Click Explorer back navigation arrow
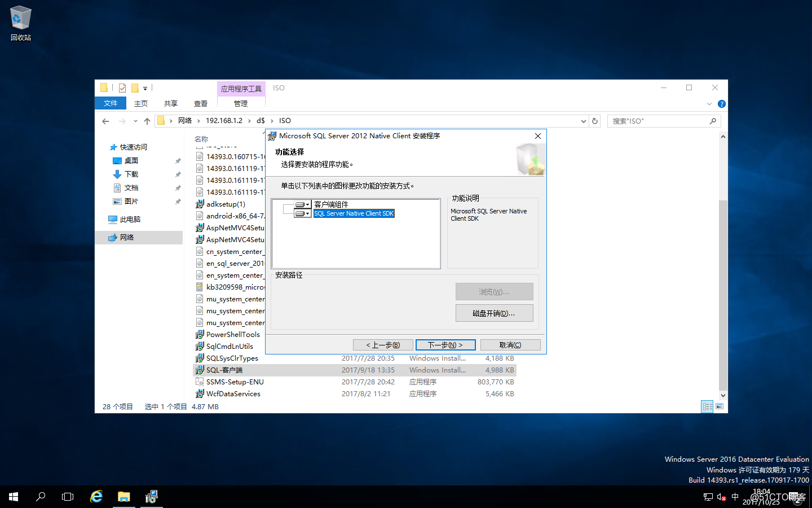The height and width of the screenshot is (508, 812). point(105,121)
